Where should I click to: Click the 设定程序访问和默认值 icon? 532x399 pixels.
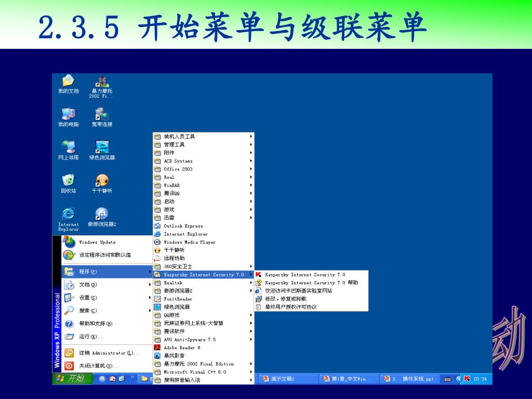click(69, 255)
